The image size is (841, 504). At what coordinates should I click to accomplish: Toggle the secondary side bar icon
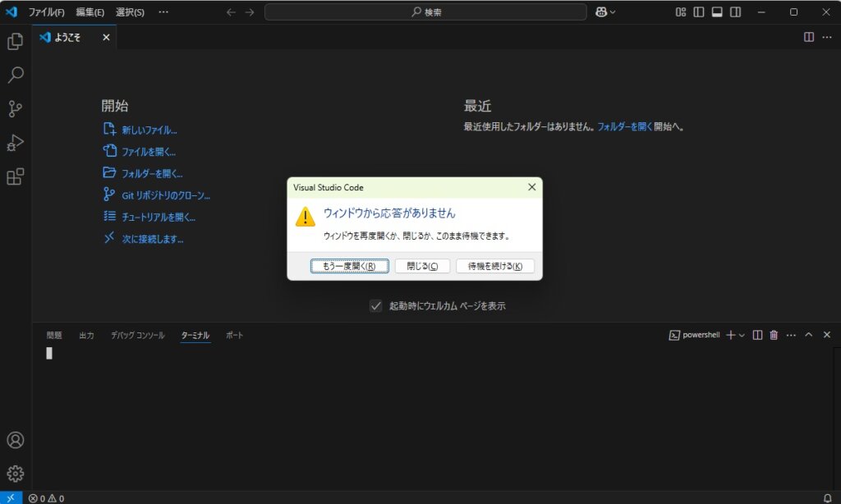click(735, 11)
